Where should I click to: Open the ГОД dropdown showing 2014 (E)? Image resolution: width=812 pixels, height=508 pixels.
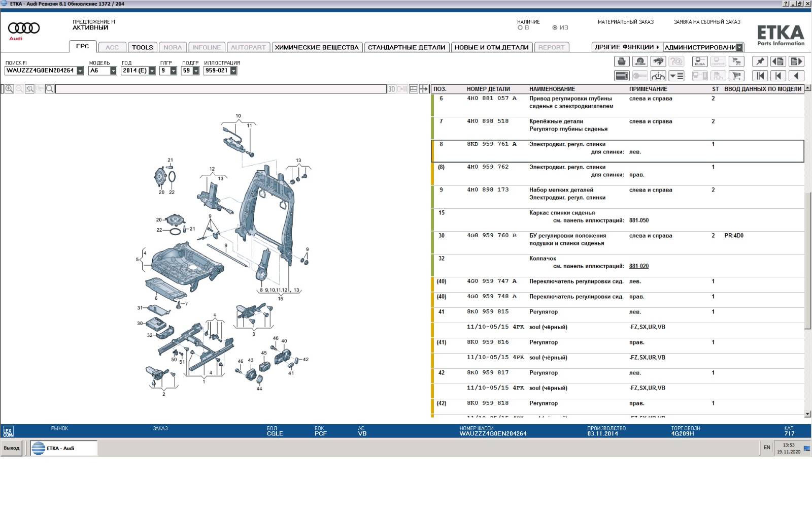tap(152, 71)
